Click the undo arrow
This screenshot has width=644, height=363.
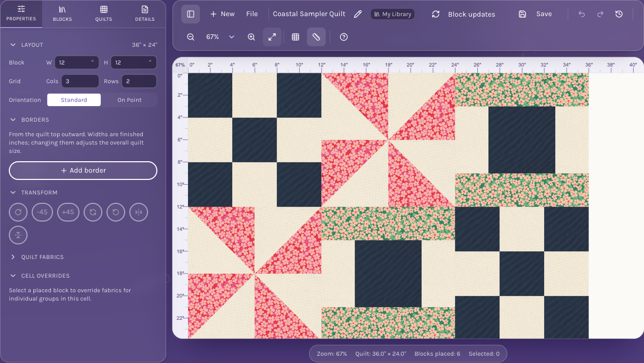[582, 14]
